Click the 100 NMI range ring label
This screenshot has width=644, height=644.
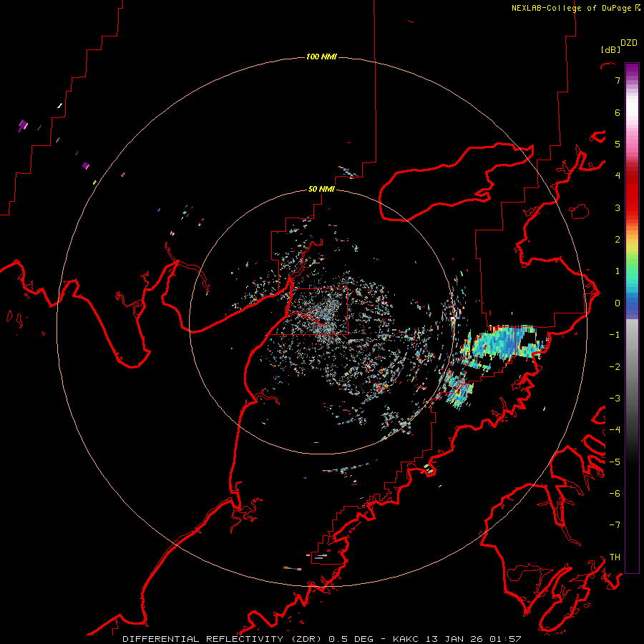pos(321,57)
